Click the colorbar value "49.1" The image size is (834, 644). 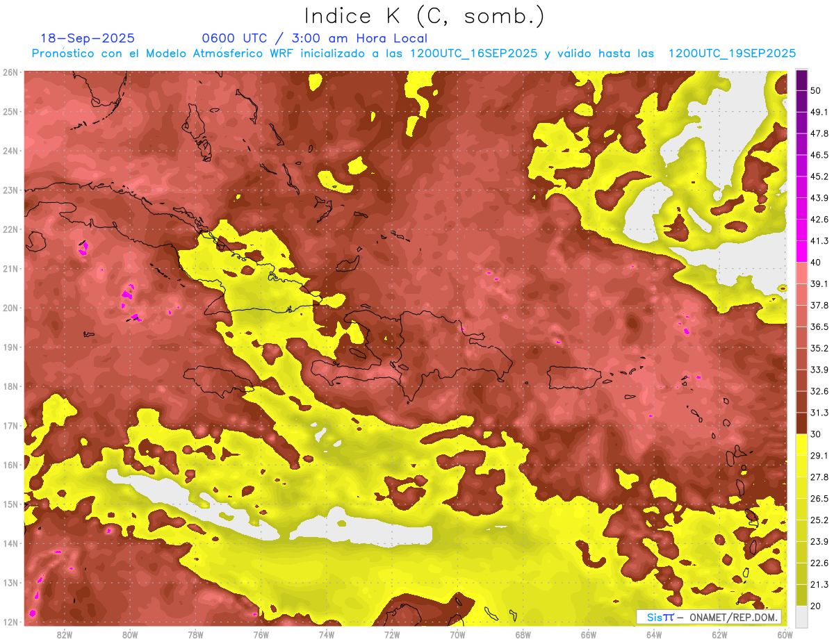819,111
